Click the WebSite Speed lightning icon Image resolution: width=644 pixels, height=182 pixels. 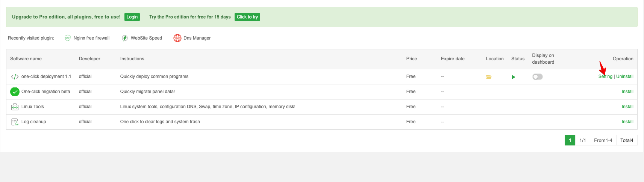pyautogui.click(x=125, y=38)
